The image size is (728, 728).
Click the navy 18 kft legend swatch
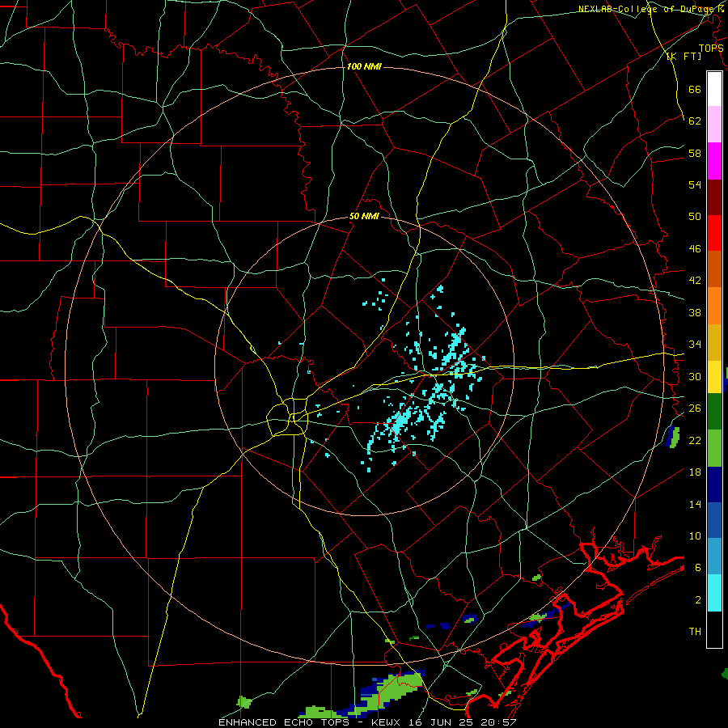coord(714,485)
